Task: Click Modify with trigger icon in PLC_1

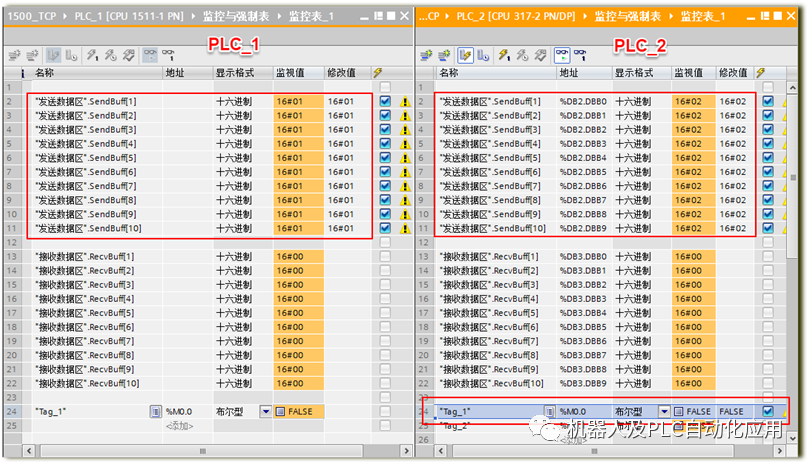Action: 110,55
